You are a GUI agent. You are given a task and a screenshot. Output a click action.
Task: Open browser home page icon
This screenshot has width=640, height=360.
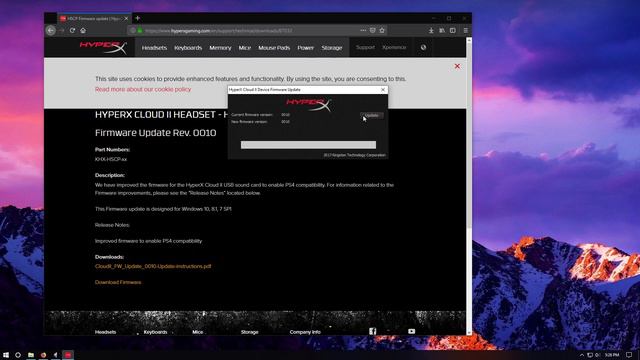(83, 30)
